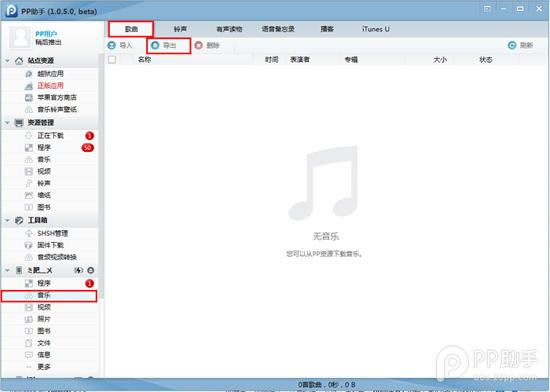Open 图书 under the connected device

44,331
